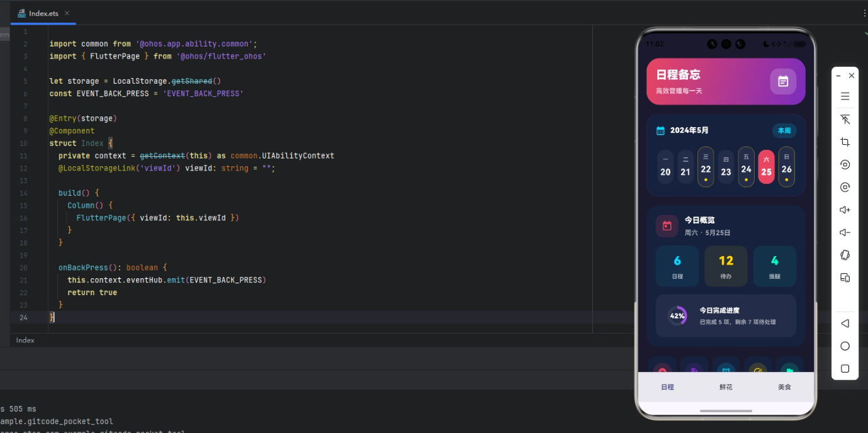Select Wednesday 22 in the week strip
This screenshot has height=433, width=868.
(706, 167)
